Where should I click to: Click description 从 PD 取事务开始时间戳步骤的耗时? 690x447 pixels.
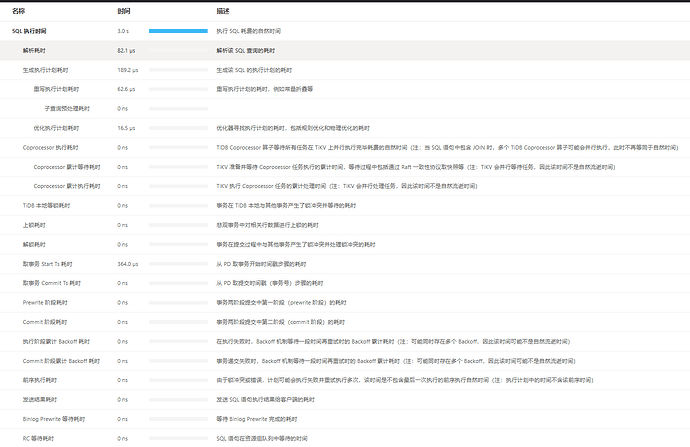tap(261, 264)
